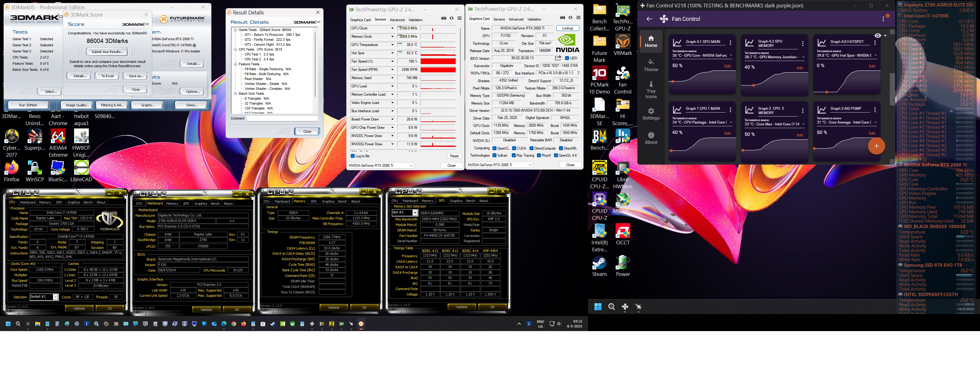Open Steam desktop icon
The width and height of the screenshot is (980, 378).
click(x=599, y=266)
